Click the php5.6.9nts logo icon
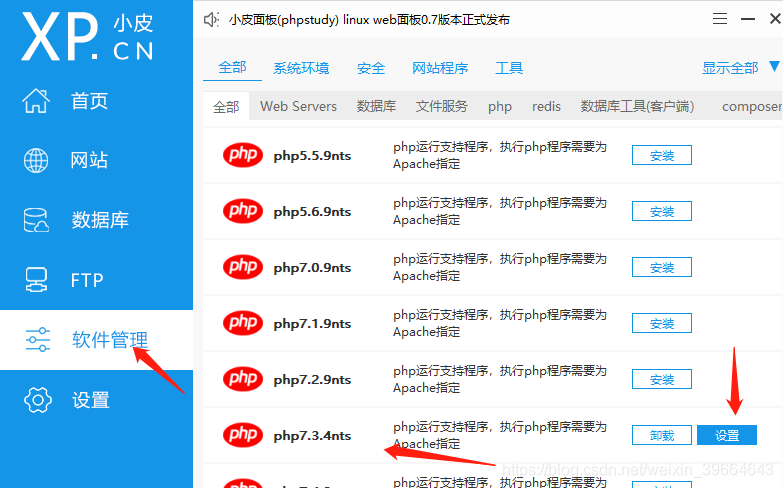The image size is (783, 488). pyautogui.click(x=243, y=211)
